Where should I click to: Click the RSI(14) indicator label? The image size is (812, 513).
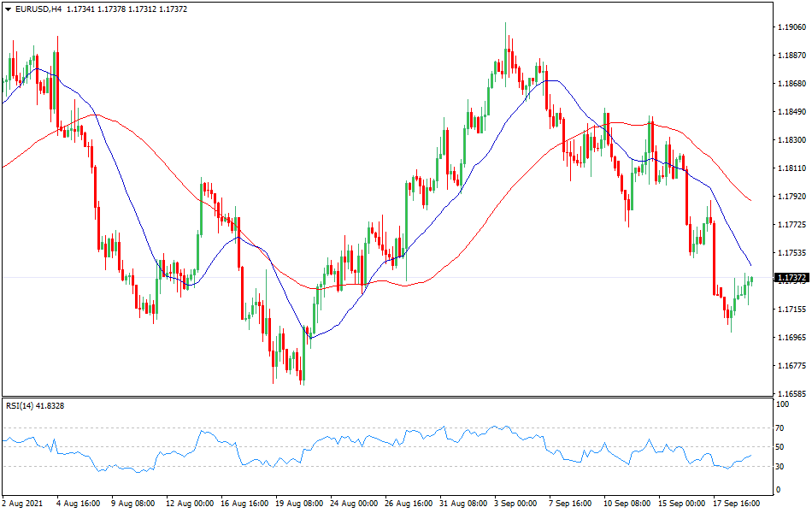(x=34, y=405)
